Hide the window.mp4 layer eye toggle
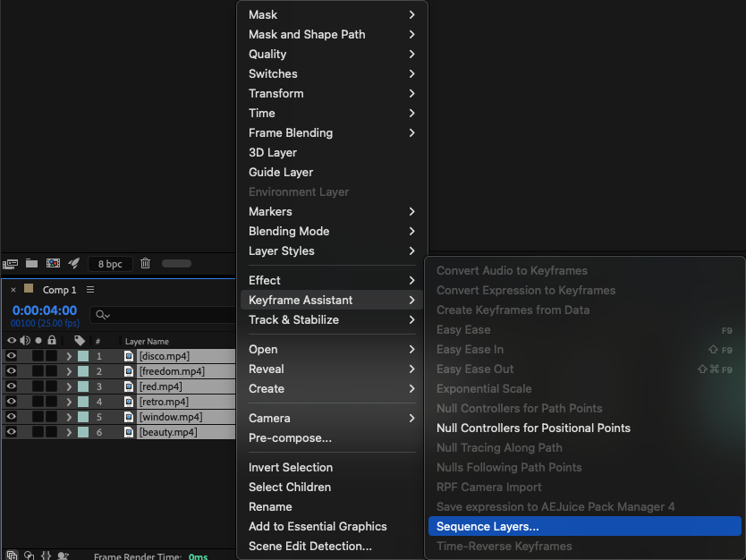Image resolution: width=746 pixels, height=560 pixels. (x=11, y=417)
